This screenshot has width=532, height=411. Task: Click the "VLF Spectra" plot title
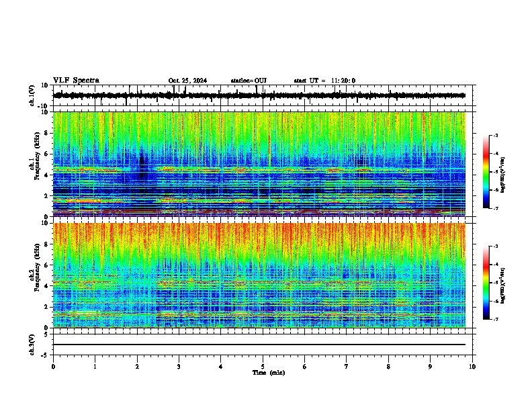tap(76, 81)
